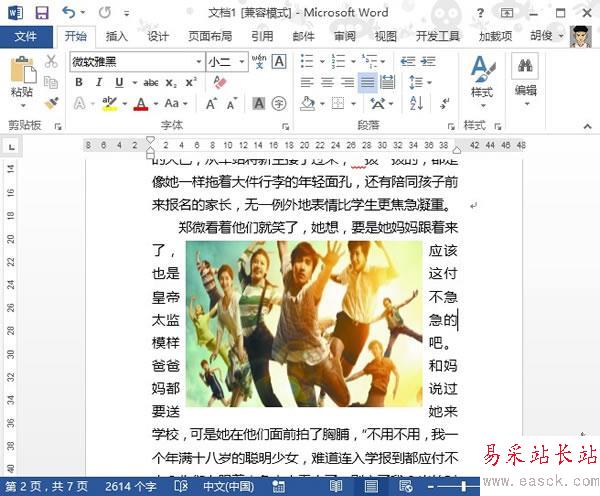Viewport: 600px width, 496px height.
Task: Toggle distributed alignment
Action: (x=388, y=82)
